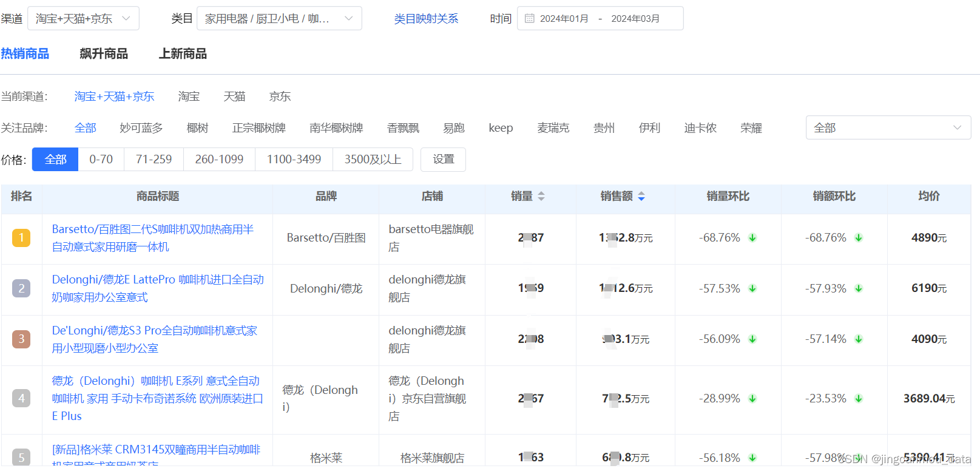Filter by brand 正宗椰树牌
This screenshot has height=471, width=980.
[x=259, y=128]
